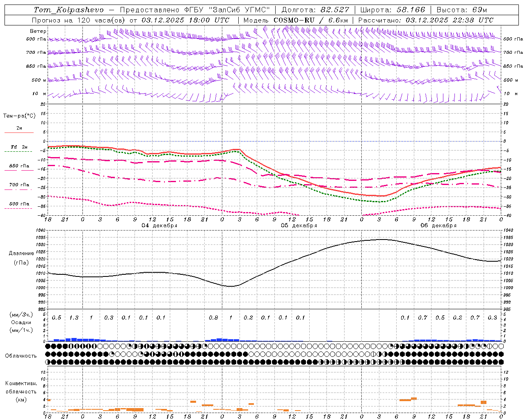Select the (км) unit under convective cloudiness
This screenshot has height=420, width=525.
coord(21,399)
